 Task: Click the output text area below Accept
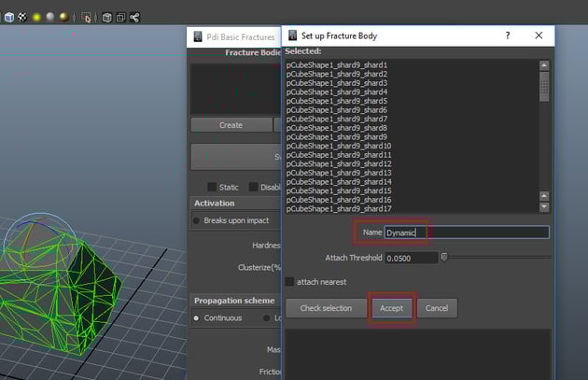[418, 355]
